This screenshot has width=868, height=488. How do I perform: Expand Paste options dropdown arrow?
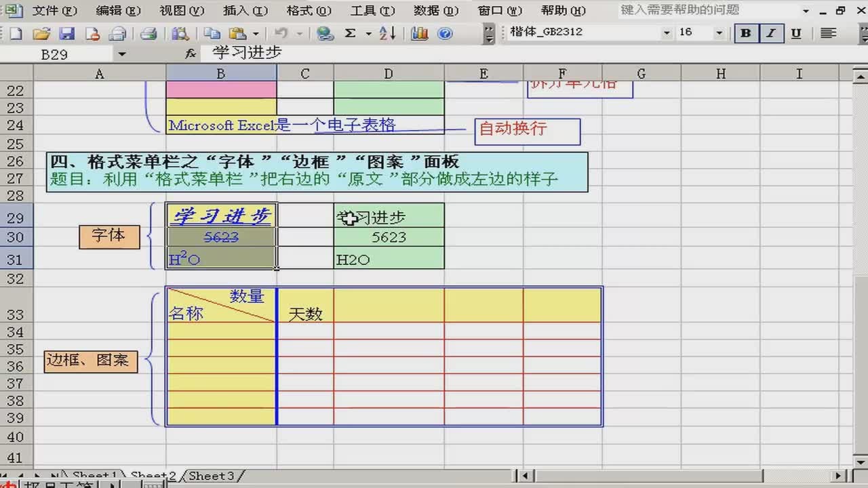(x=256, y=33)
